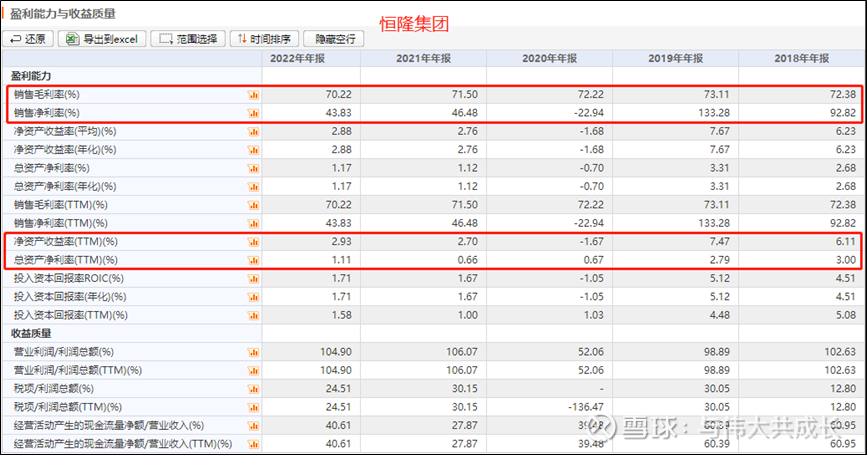867x455 pixels.
Task: Click the 总资产净利率(%) row label
Action: point(52,168)
